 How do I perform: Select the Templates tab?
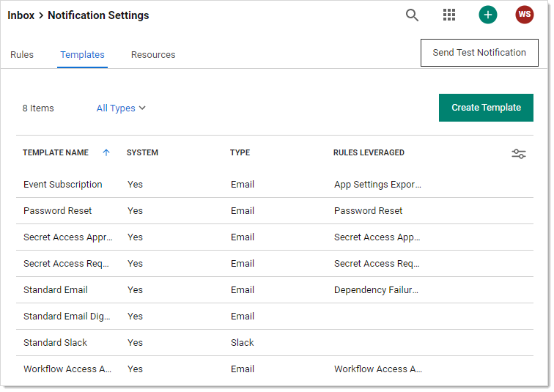tap(82, 55)
